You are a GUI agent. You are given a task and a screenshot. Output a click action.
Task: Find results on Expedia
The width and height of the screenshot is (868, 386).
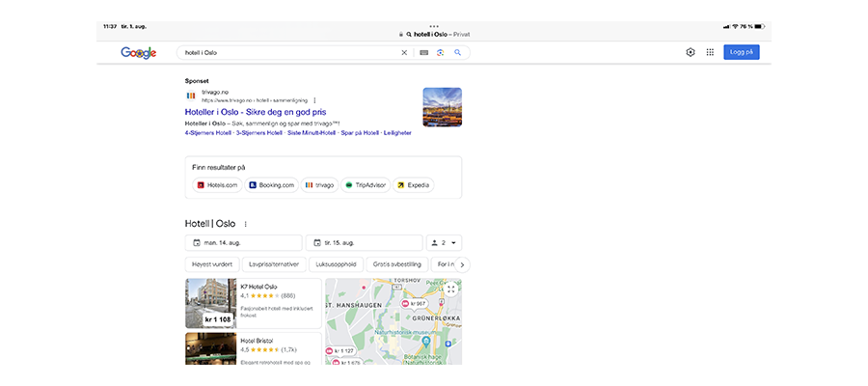coord(414,185)
